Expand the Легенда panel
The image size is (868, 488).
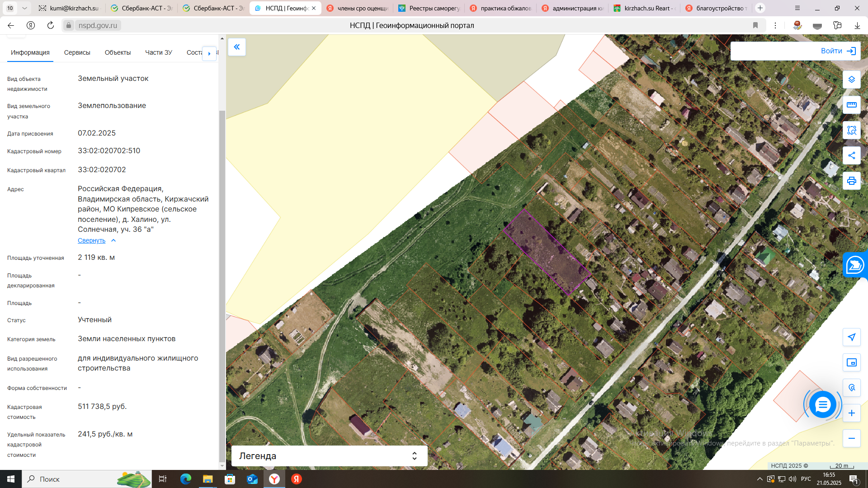pos(329,456)
